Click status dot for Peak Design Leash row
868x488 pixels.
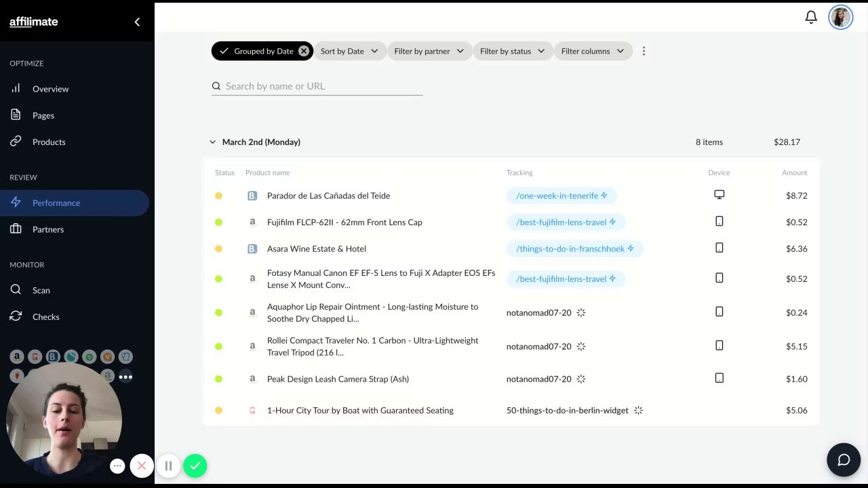pos(218,379)
